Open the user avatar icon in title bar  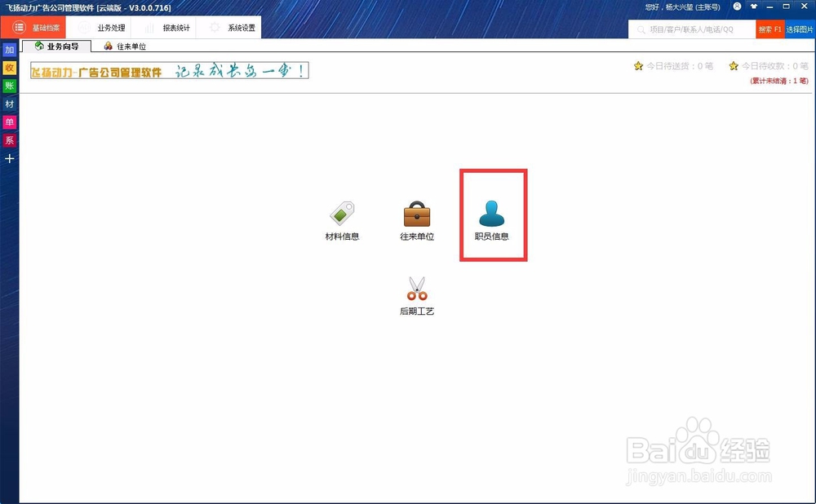[738, 7]
